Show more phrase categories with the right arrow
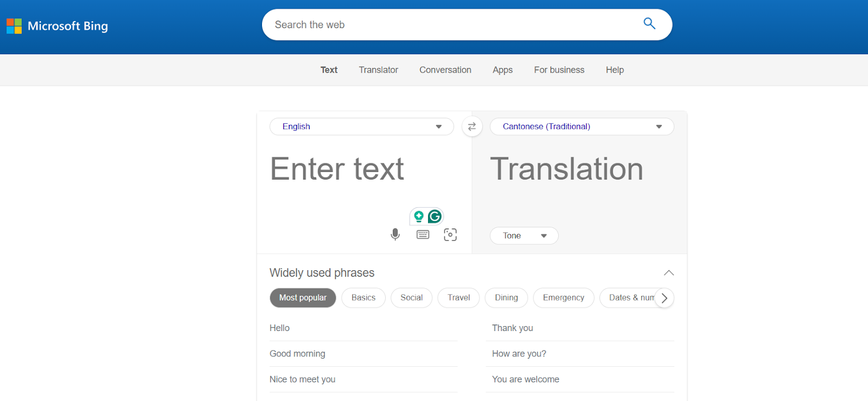This screenshot has width=868, height=401. click(664, 298)
